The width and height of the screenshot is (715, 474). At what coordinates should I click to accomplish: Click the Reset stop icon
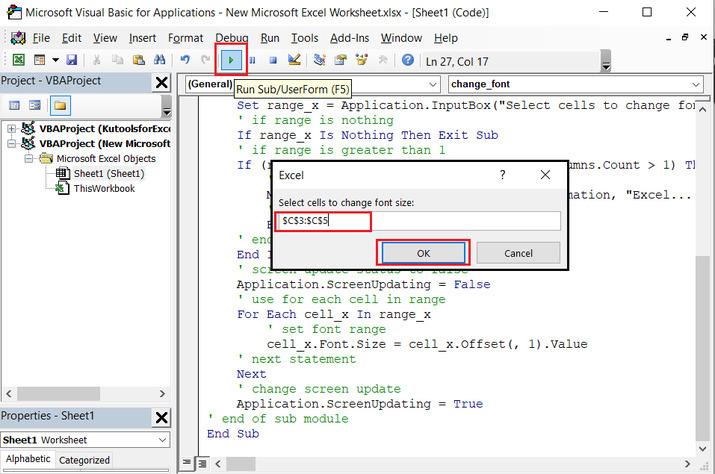[x=273, y=60]
